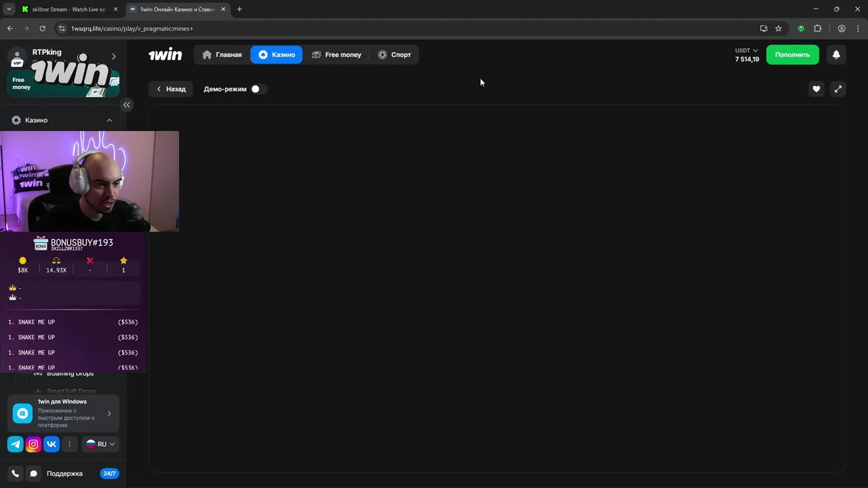
Task: Open Chrome three-dot menu
Action: [x=856, y=28]
